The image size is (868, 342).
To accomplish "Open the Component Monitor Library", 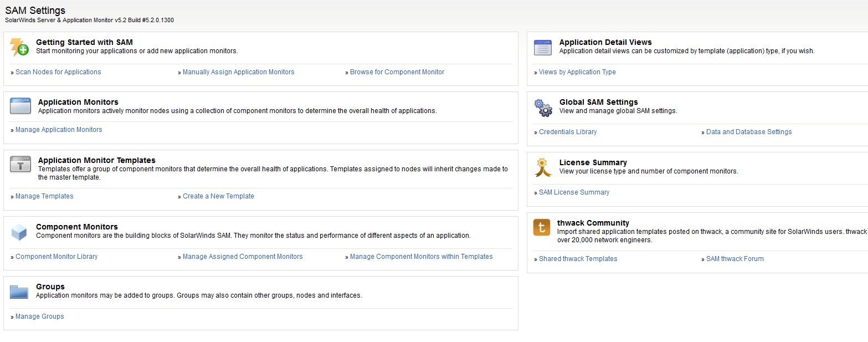I will [57, 257].
